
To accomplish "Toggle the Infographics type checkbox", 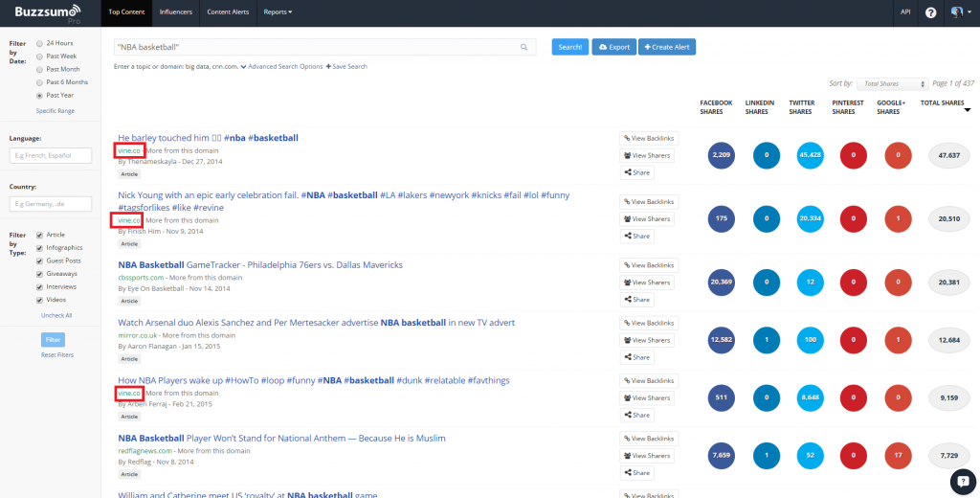I will pos(40,248).
